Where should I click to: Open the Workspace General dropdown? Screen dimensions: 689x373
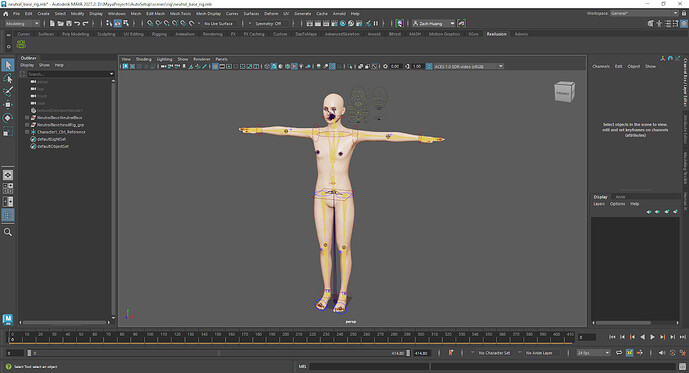644,13
